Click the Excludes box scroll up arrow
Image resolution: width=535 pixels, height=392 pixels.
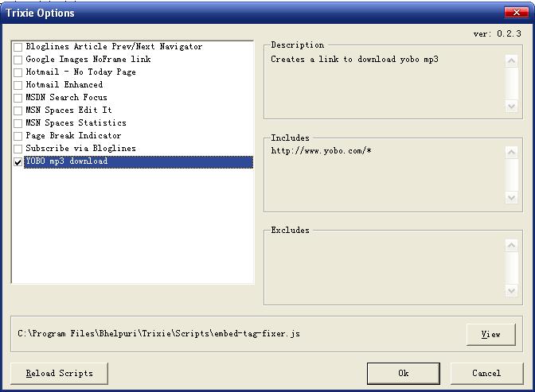coord(511,246)
